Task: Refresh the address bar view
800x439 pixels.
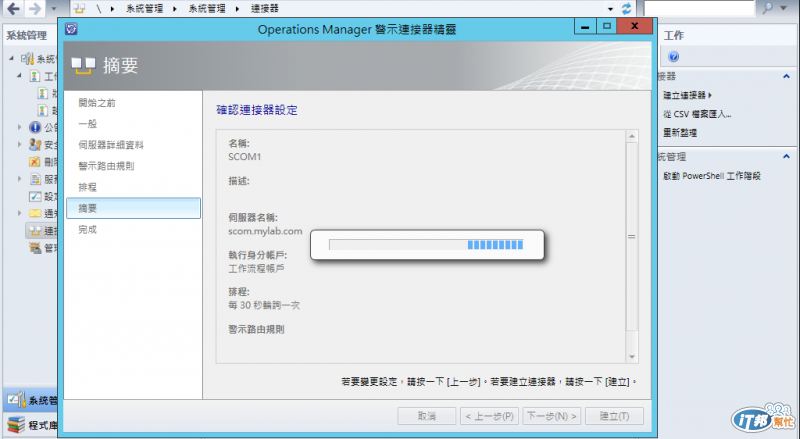Action: [x=627, y=8]
